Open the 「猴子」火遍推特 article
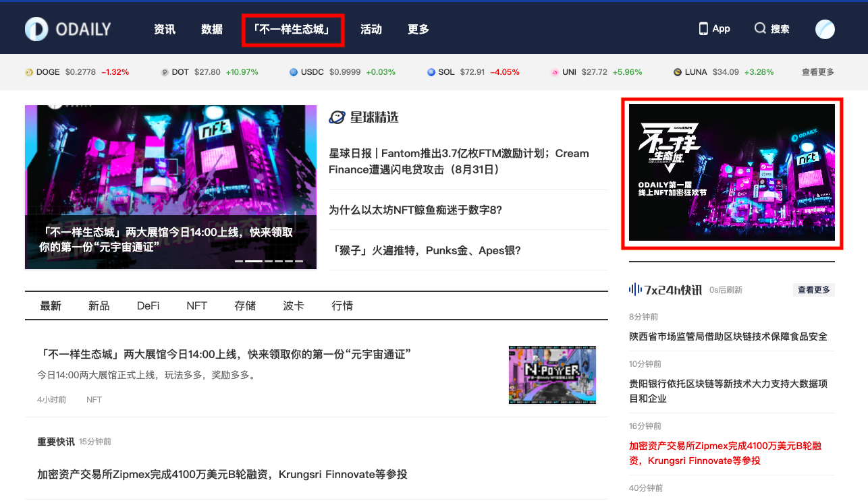Screen dimensions: 868x501 coord(425,250)
